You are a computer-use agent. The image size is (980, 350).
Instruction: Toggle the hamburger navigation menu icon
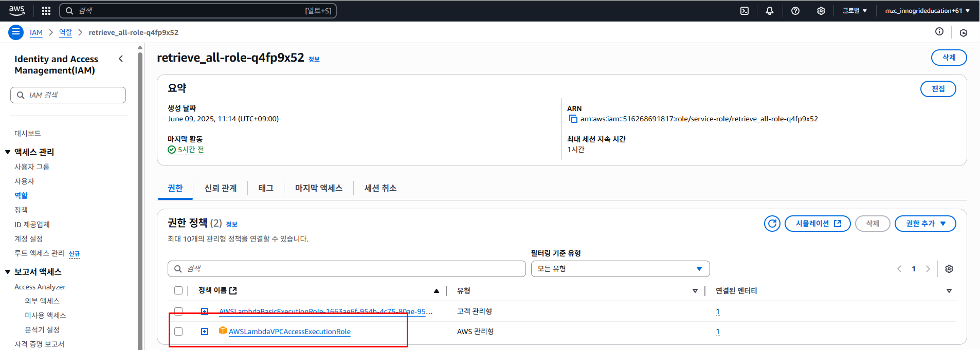[x=16, y=32]
